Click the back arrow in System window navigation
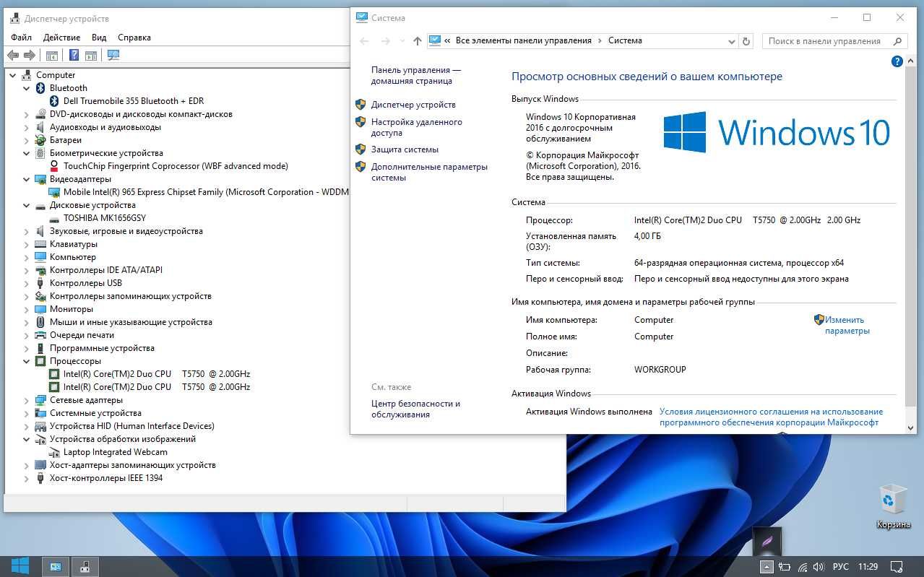Screen dimensions: 924x577 [x=364, y=41]
